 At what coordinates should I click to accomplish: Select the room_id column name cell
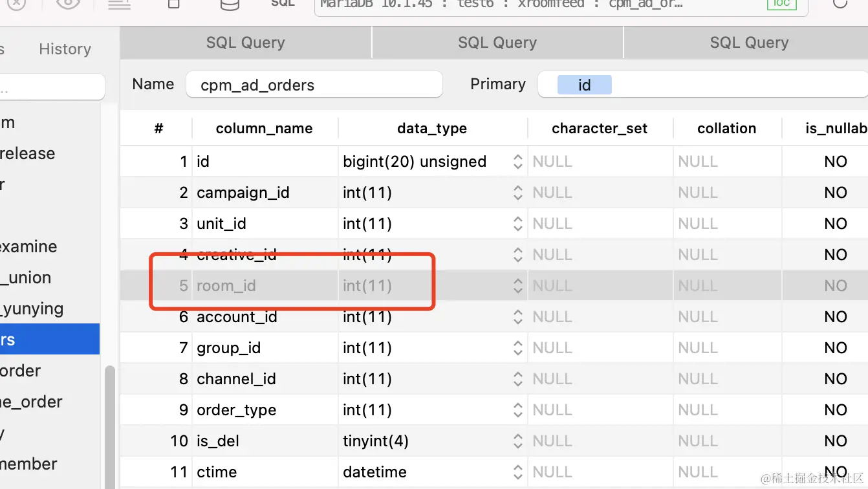[265, 286]
